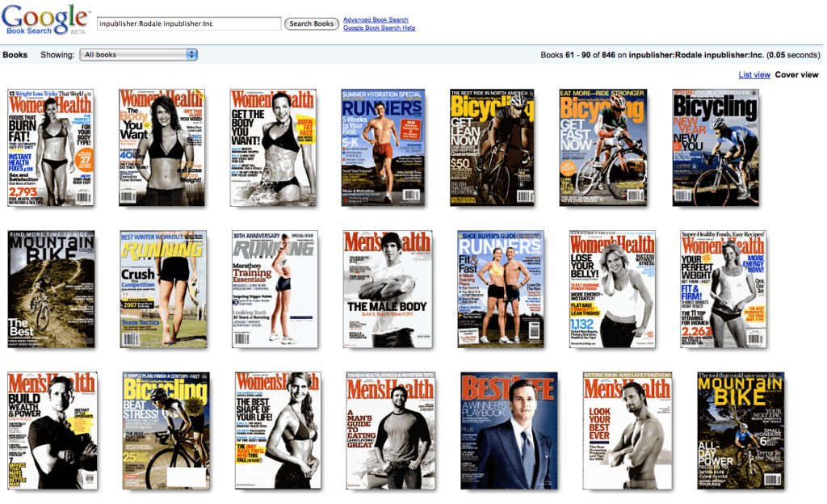
Task: Open Women's Health 'Burn Fat!' cover
Action: tap(51, 148)
